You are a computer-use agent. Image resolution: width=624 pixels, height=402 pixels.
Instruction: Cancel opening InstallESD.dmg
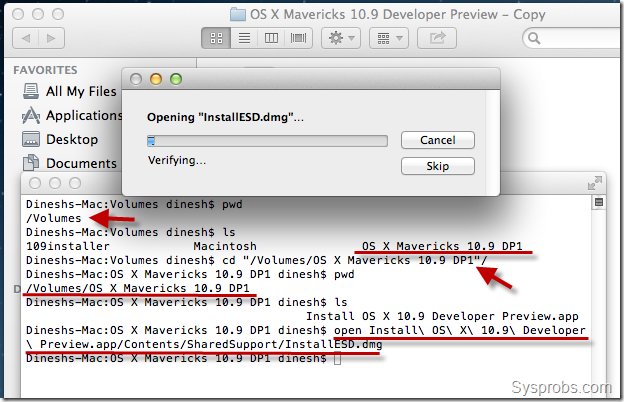[x=438, y=140]
